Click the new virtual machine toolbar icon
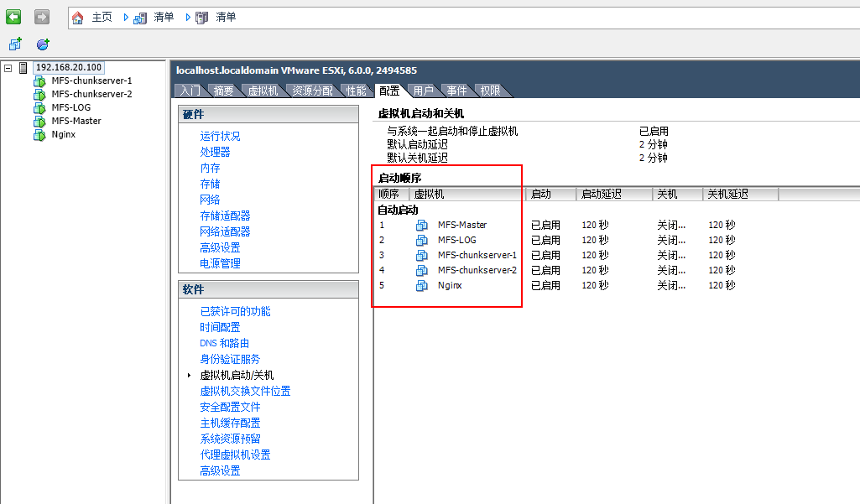The image size is (860, 504). click(15, 44)
